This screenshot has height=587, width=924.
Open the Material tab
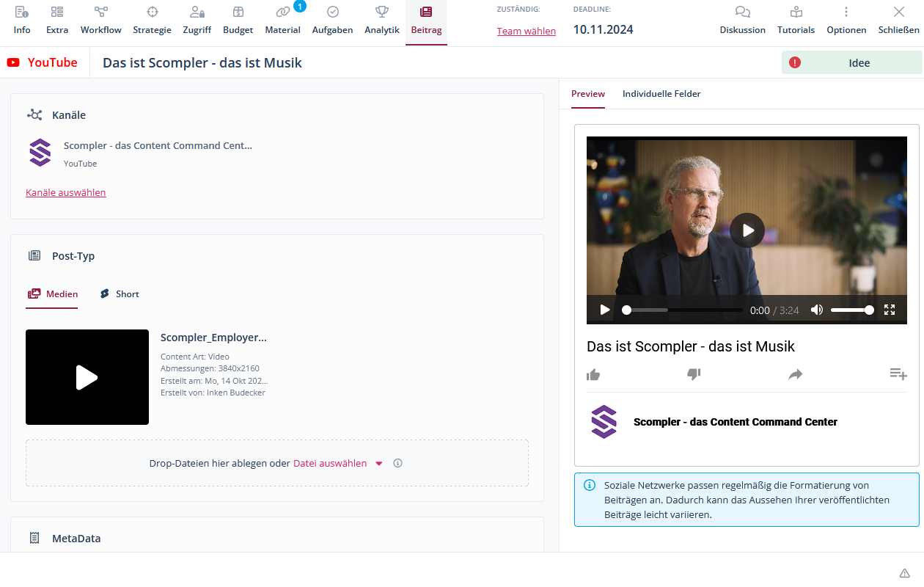click(282, 21)
